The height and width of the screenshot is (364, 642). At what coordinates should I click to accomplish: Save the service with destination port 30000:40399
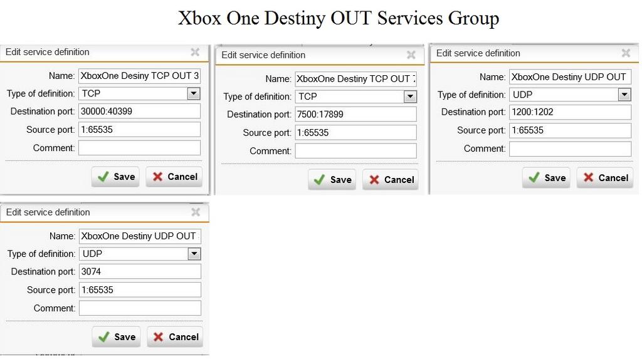(x=115, y=177)
